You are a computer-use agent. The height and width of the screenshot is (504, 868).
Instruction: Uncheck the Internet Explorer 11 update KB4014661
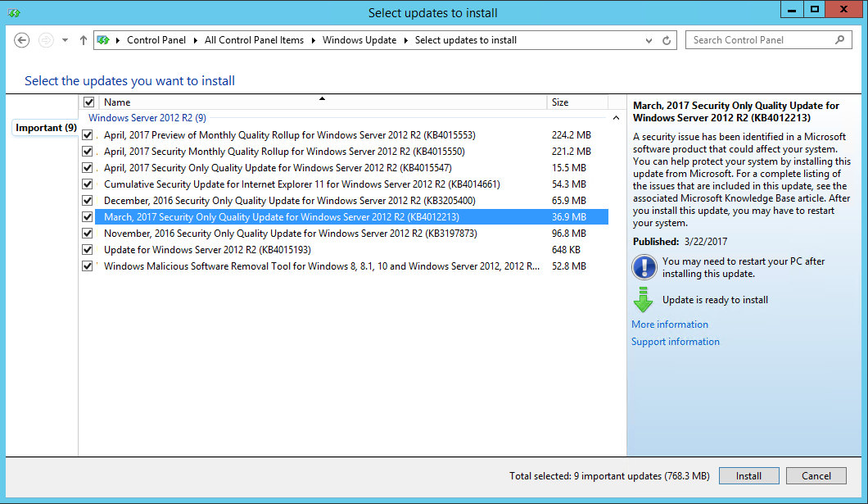pos(88,184)
